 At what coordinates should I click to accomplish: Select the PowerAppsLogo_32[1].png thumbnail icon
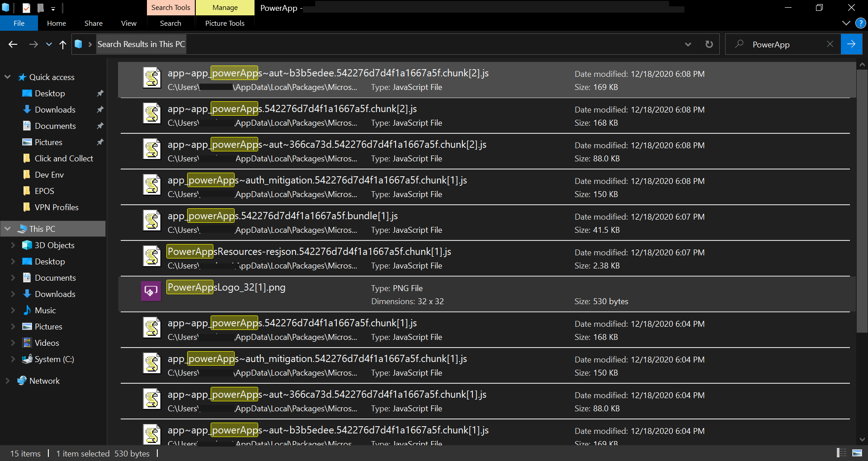pos(151,292)
